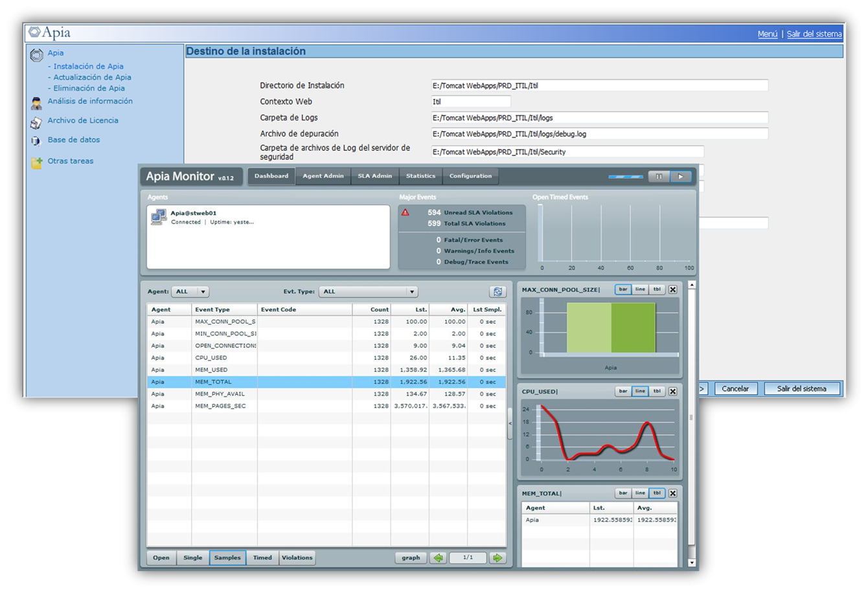Click the monitor progress indicator bar

pos(626,177)
